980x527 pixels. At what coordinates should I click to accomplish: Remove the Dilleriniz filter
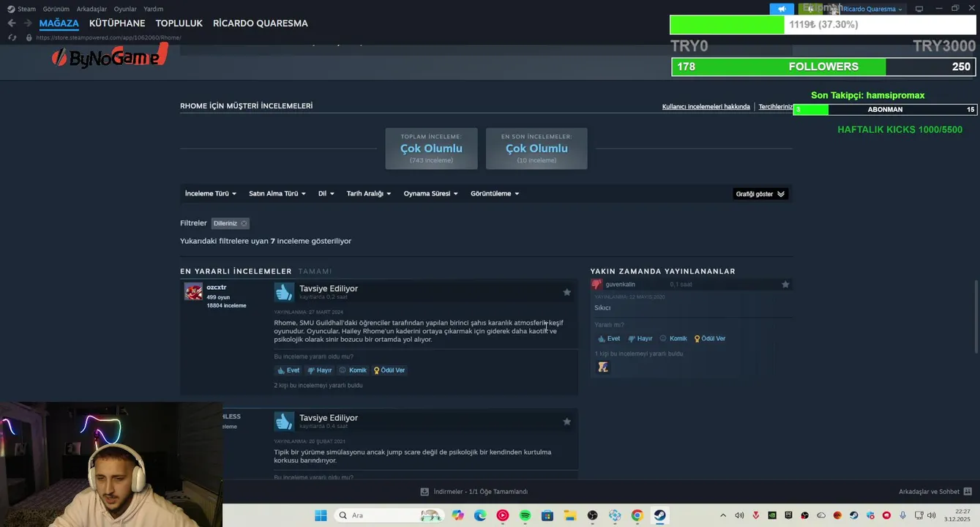[x=244, y=223]
